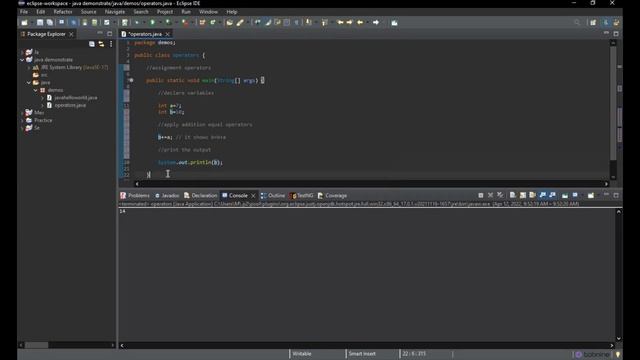Click the New Java Class icon

coord(213,23)
